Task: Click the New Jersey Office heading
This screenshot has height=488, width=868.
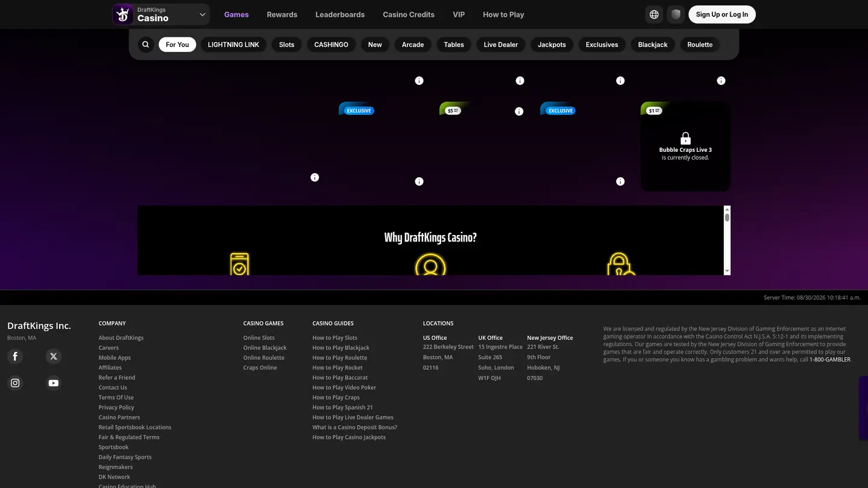Action: coord(550,338)
